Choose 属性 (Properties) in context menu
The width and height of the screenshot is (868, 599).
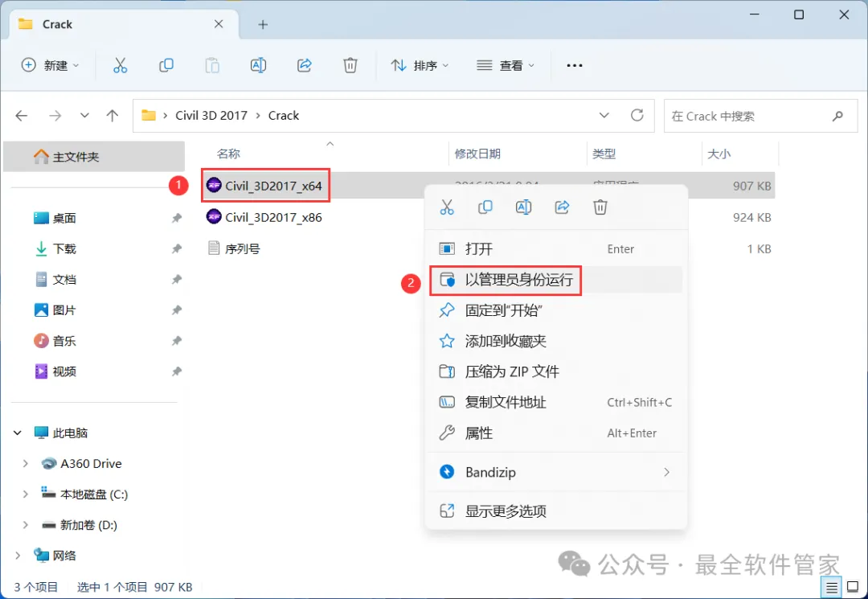tap(556, 433)
